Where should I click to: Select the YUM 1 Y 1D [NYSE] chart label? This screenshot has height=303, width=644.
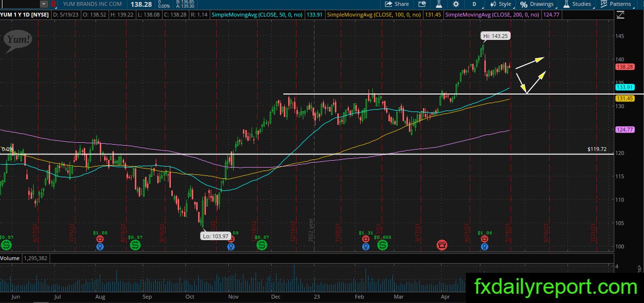pyautogui.click(x=25, y=15)
